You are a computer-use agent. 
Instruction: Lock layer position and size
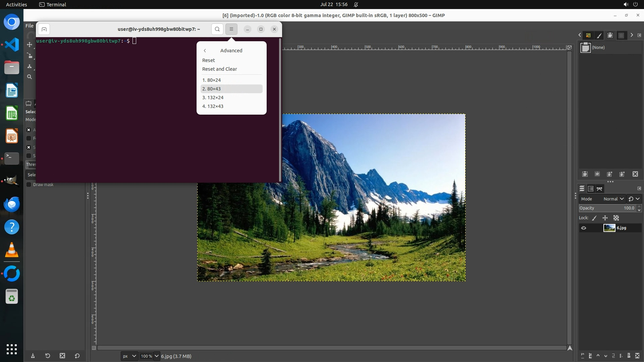(x=605, y=218)
